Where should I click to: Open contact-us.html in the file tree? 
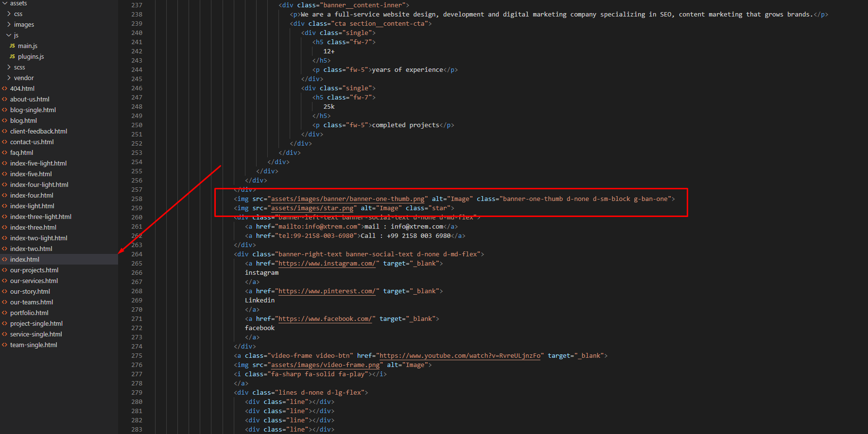32,142
